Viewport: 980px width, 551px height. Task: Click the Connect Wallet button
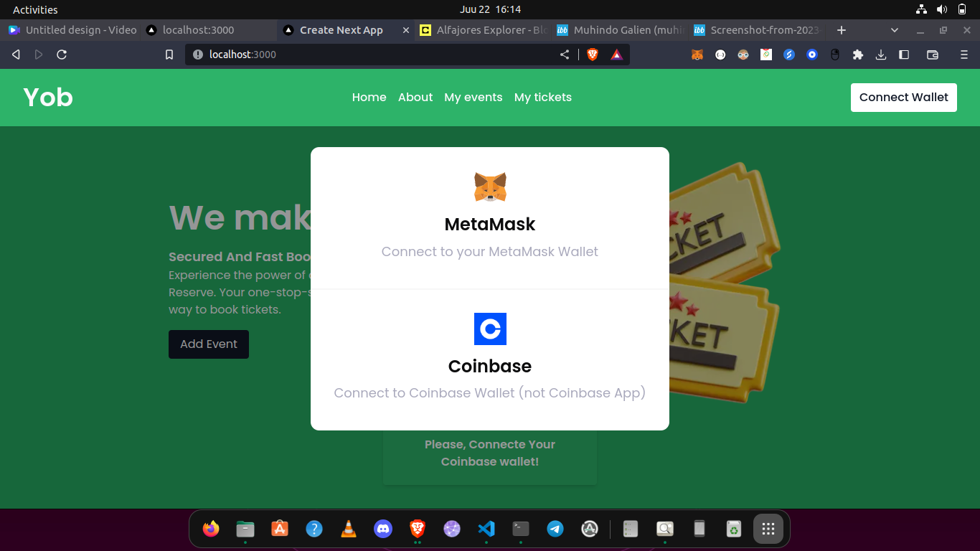(904, 98)
